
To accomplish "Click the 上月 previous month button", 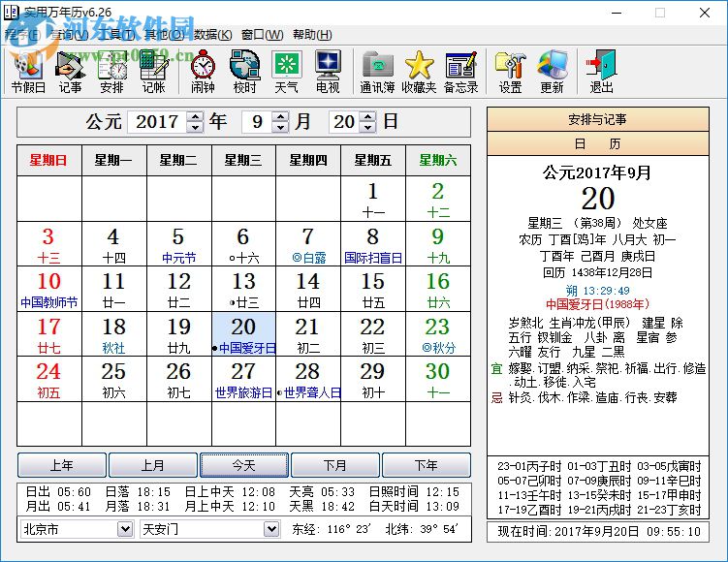I will coord(153,465).
